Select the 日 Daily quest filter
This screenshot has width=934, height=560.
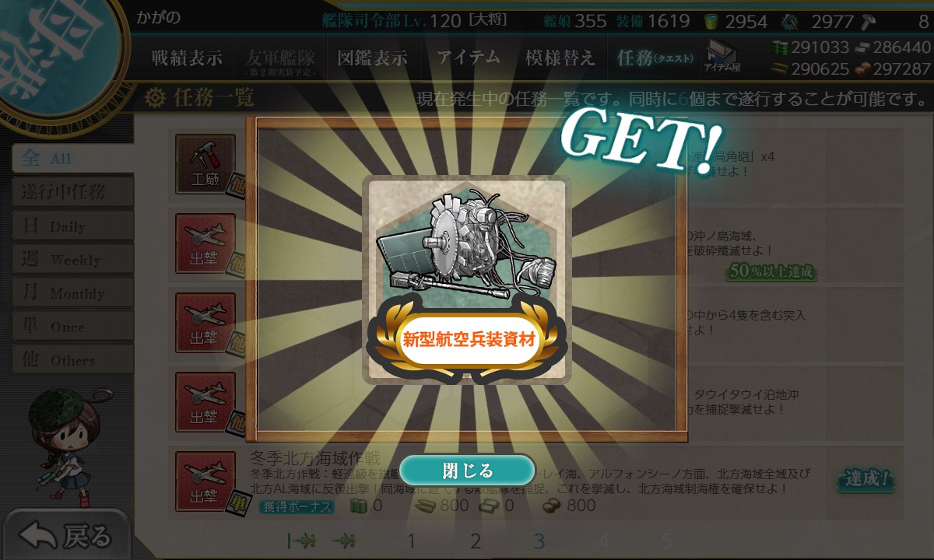[x=72, y=226]
